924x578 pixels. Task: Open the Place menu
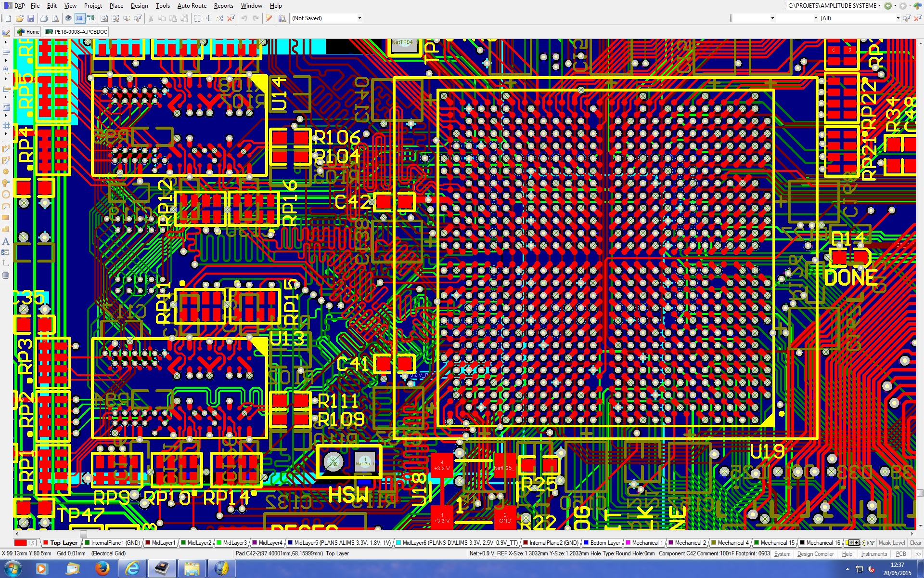(116, 6)
